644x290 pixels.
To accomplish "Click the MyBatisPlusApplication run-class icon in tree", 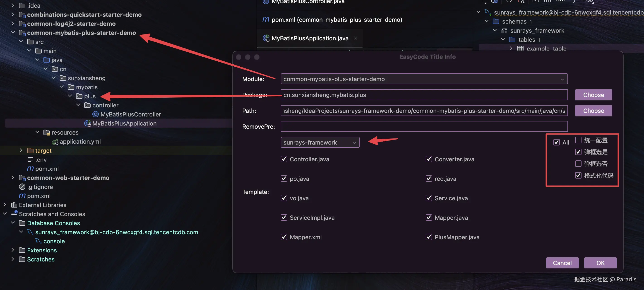I will click(87, 123).
